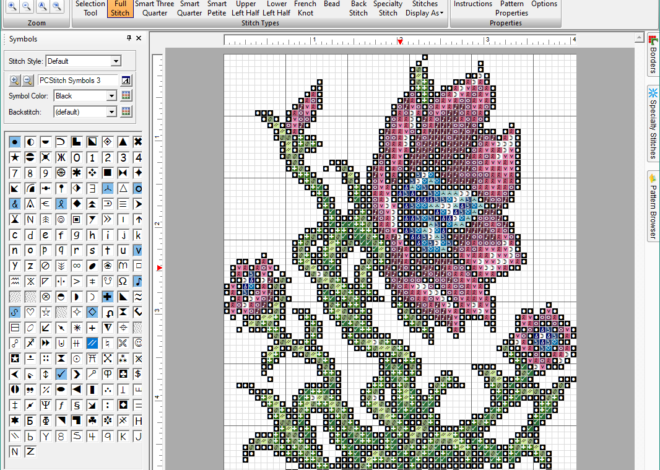This screenshot has width=660, height=470.
Task: Open symbol font chooser next to PCStitch Symbols 3
Action: [x=126, y=80]
